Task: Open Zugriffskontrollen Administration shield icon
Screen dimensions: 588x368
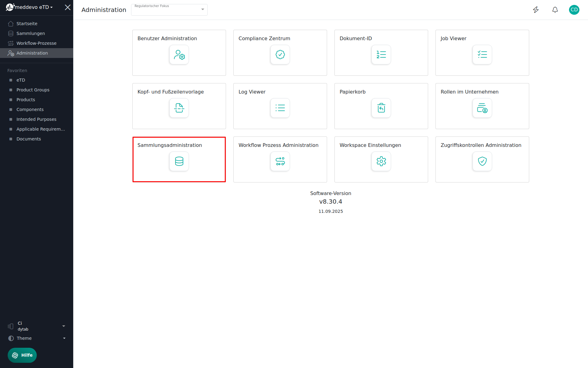Action: (x=482, y=161)
